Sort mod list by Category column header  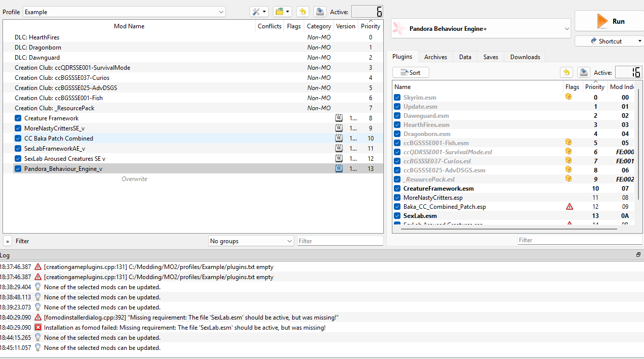319,26
